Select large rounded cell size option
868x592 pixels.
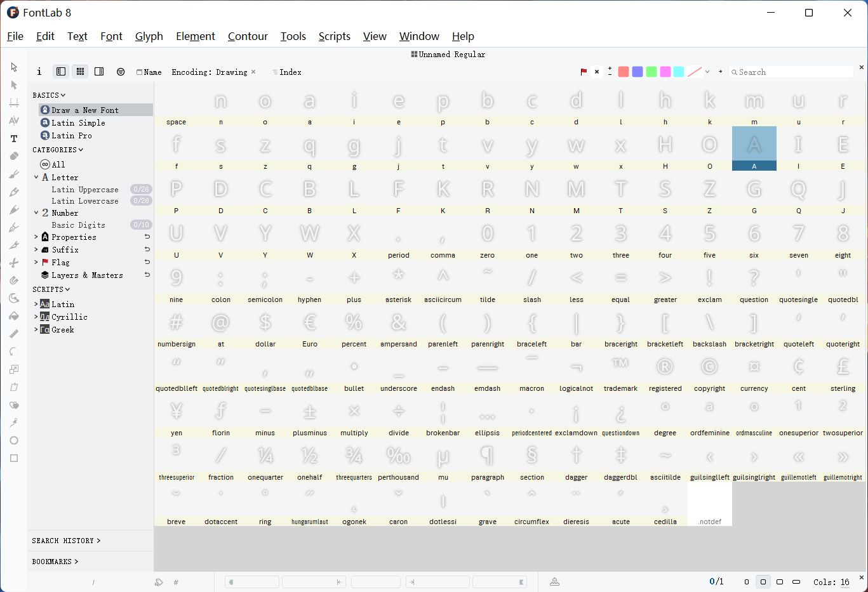[780, 582]
